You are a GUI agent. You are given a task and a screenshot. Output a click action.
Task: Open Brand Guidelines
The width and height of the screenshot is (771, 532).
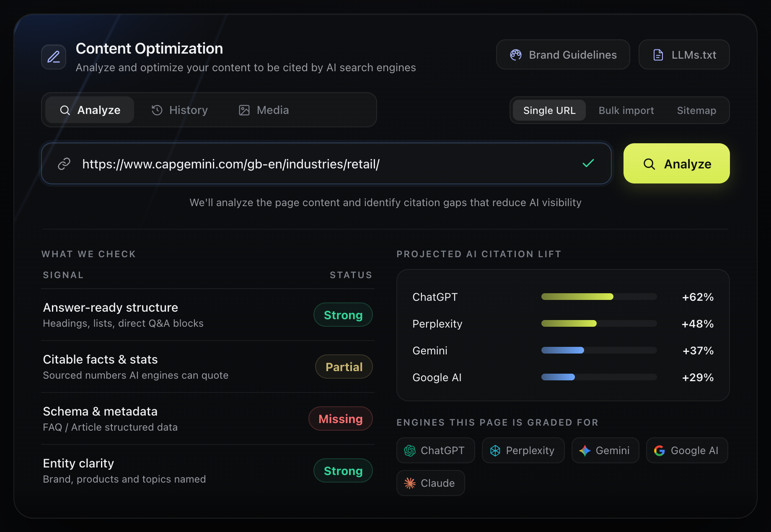(563, 54)
